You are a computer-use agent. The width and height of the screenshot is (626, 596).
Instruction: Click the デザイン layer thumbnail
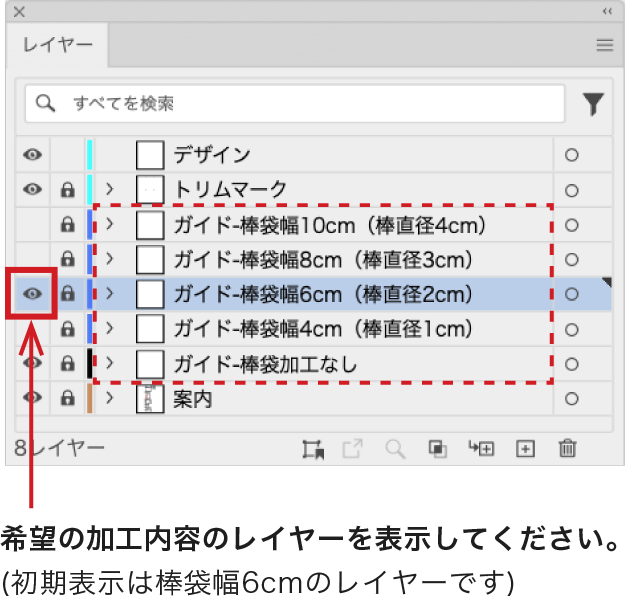150,155
